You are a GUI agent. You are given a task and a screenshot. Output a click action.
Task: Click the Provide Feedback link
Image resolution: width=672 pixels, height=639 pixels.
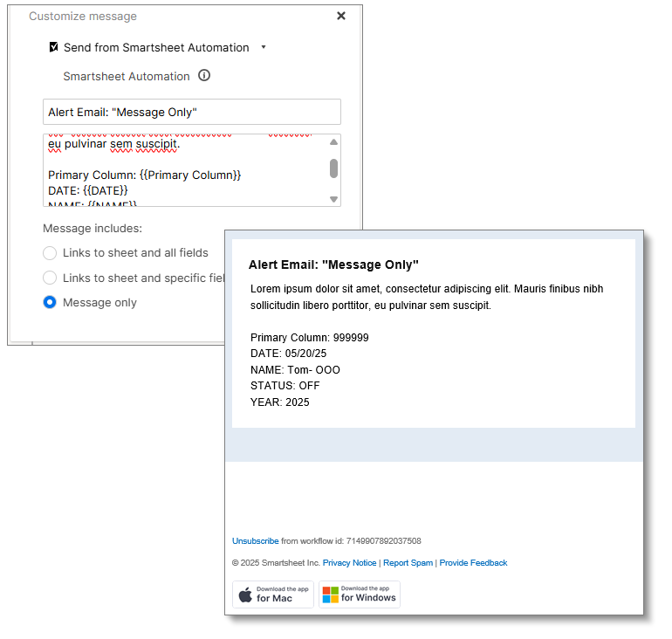click(x=473, y=563)
